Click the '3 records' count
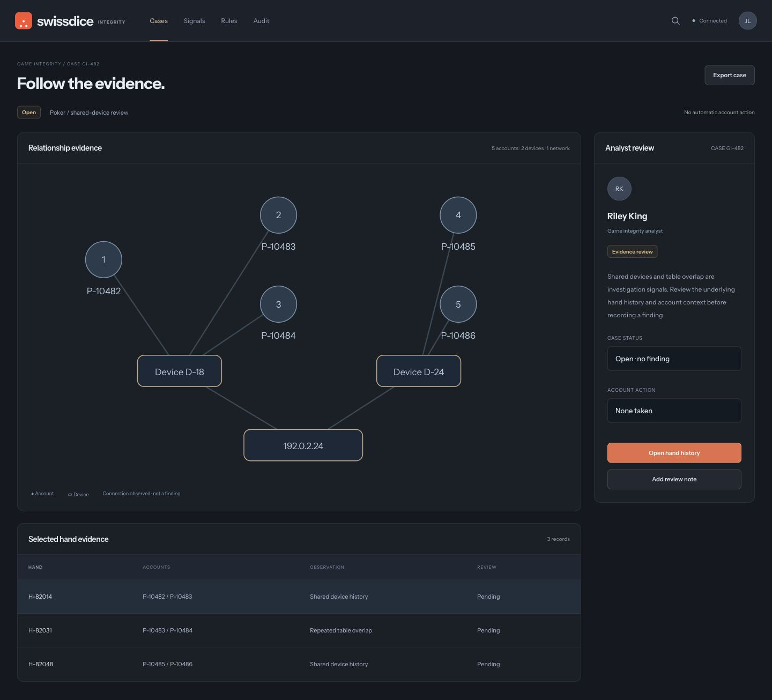Screen dimensions: 772x700 click(558, 539)
